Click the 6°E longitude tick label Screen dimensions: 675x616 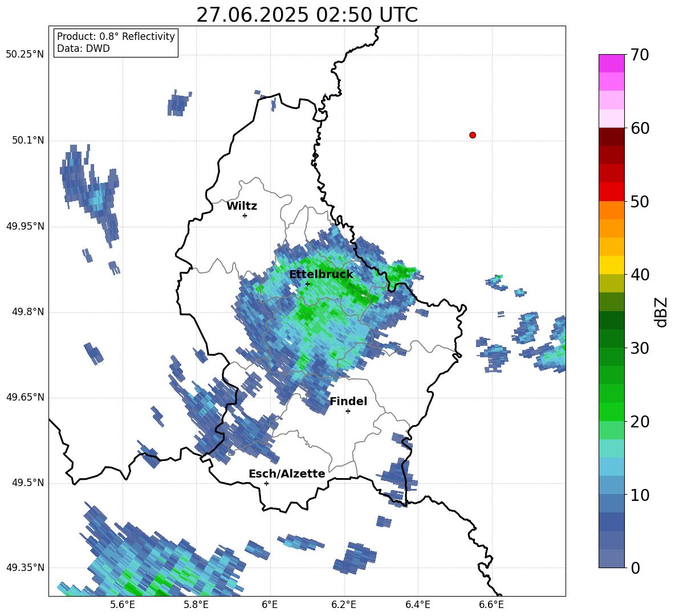point(270,605)
